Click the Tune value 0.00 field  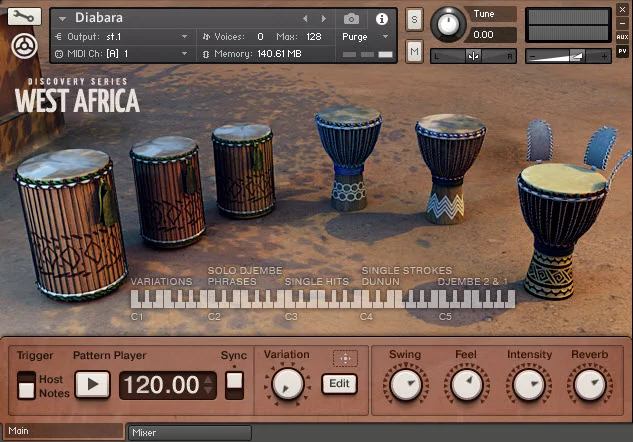[x=489, y=35]
